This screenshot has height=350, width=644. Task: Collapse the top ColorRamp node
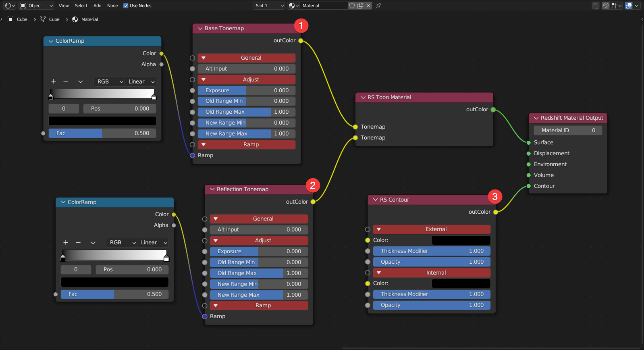click(51, 41)
